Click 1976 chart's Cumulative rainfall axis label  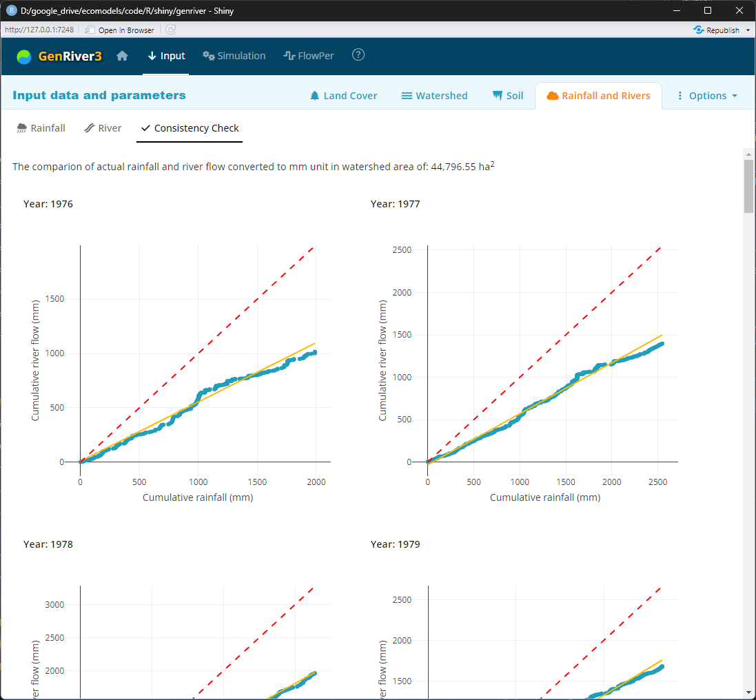198,497
